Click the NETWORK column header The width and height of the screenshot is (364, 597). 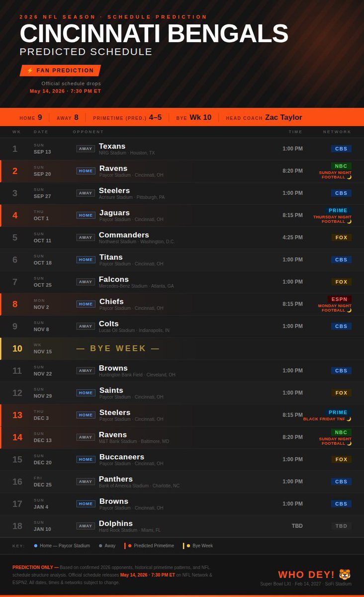pos(337,132)
